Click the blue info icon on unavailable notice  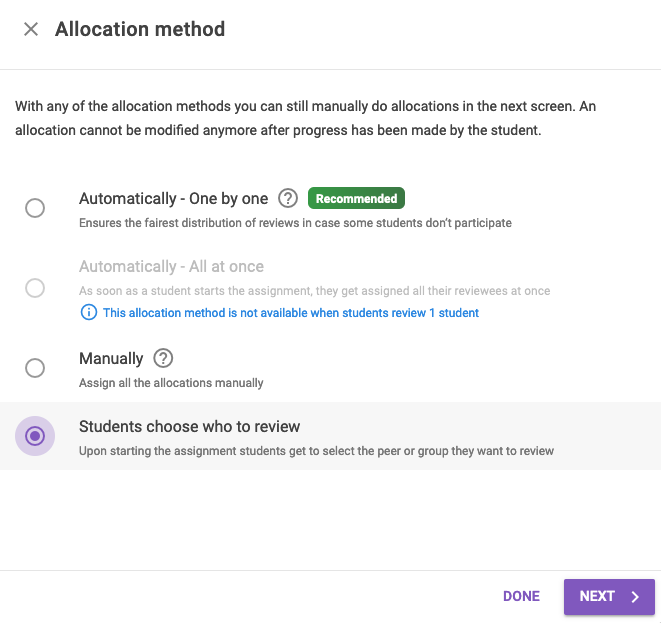coord(89,313)
